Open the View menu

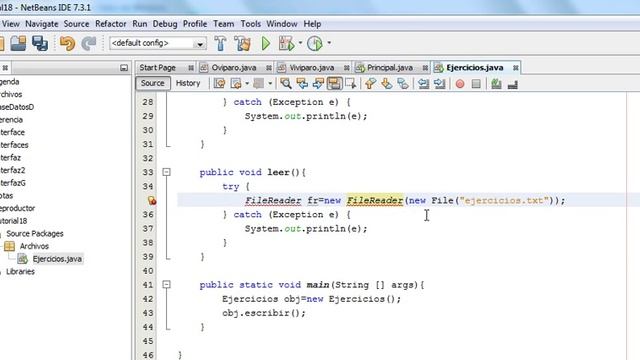[11, 24]
